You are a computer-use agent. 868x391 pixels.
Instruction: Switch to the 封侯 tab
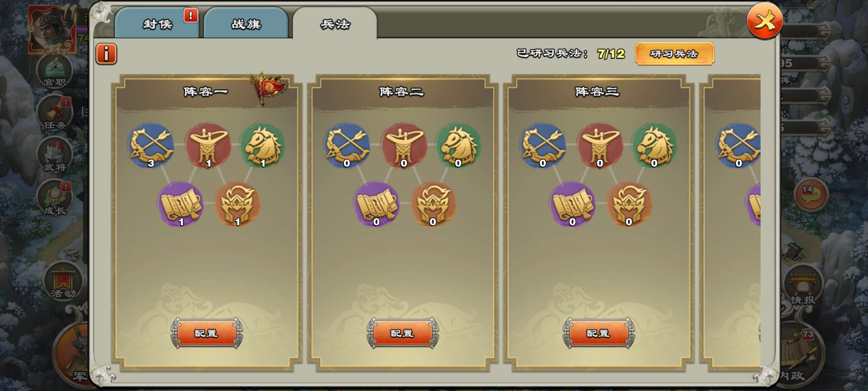tap(157, 24)
